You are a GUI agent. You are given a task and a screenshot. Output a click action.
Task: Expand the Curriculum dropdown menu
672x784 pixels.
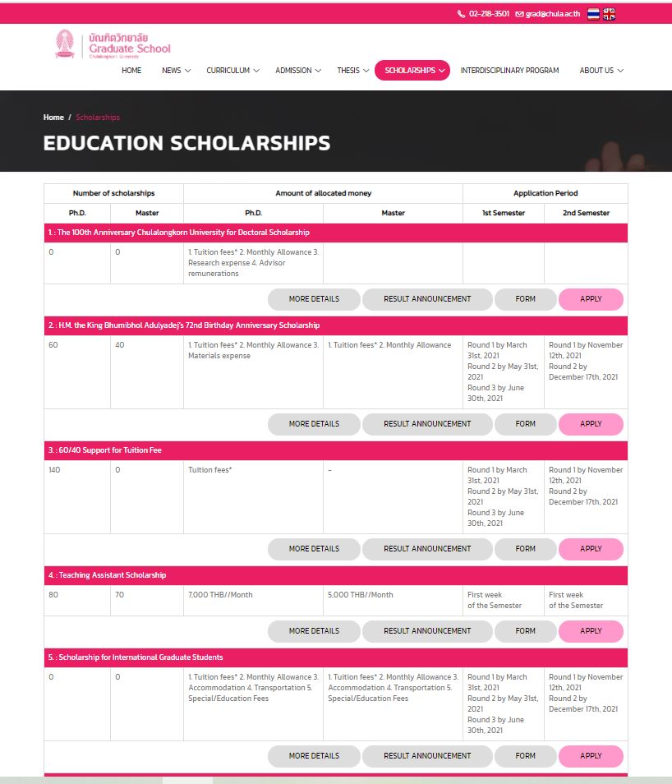pos(232,71)
